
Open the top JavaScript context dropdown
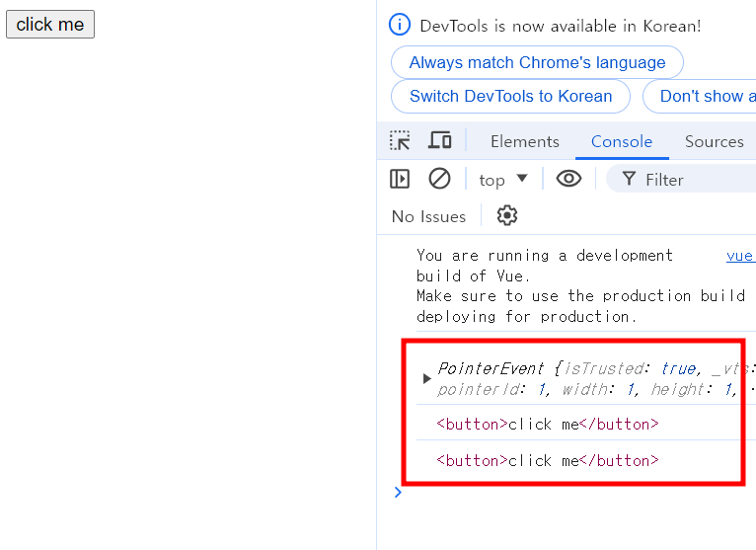tap(503, 180)
